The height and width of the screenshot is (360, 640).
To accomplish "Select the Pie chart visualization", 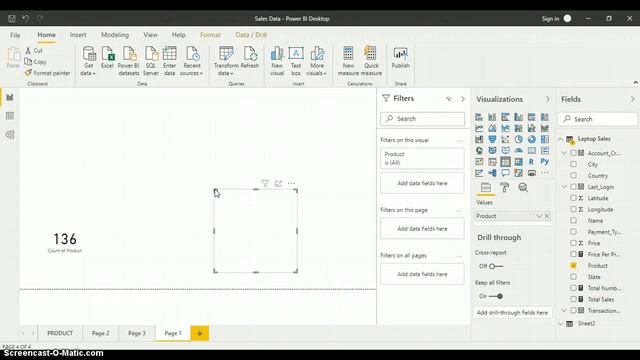I will 518,139.
